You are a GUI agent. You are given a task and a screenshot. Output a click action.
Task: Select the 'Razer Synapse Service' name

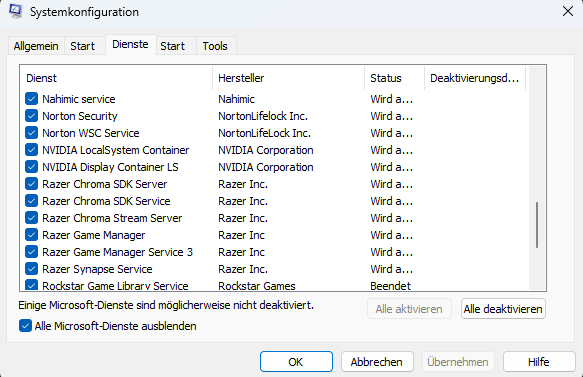tap(97, 269)
